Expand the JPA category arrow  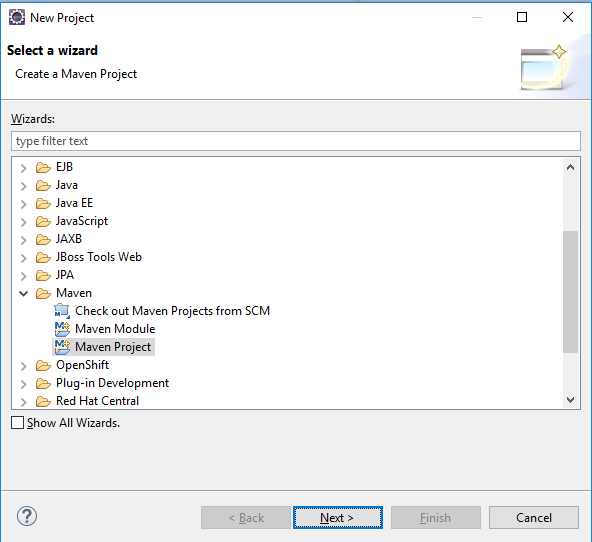(x=23, y=276)
